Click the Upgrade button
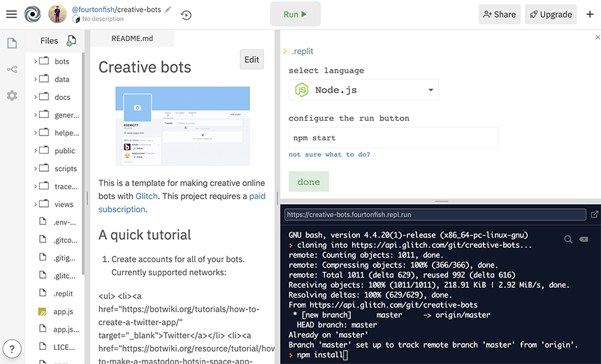The height and width of the screenshot is (364, 601). 551,14
